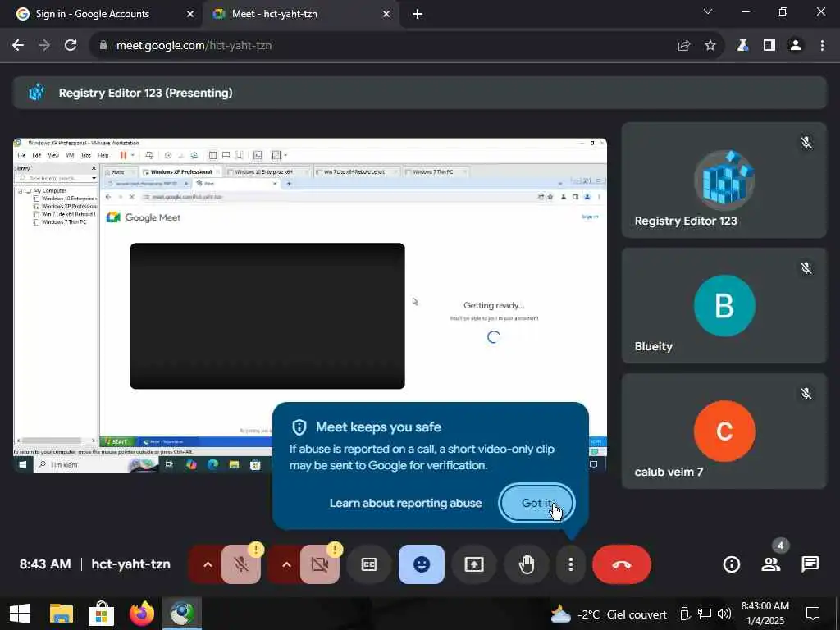Expand audio settings chevron beside the microphone button
This screenshot has height=630, width=840.
(x=208, y=564)
